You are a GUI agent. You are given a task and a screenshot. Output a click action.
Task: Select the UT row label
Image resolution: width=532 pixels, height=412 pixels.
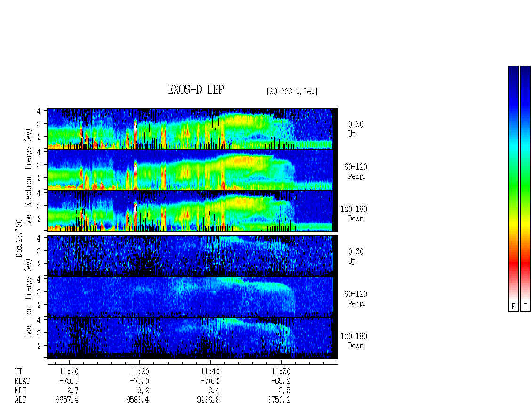[18, 372]
